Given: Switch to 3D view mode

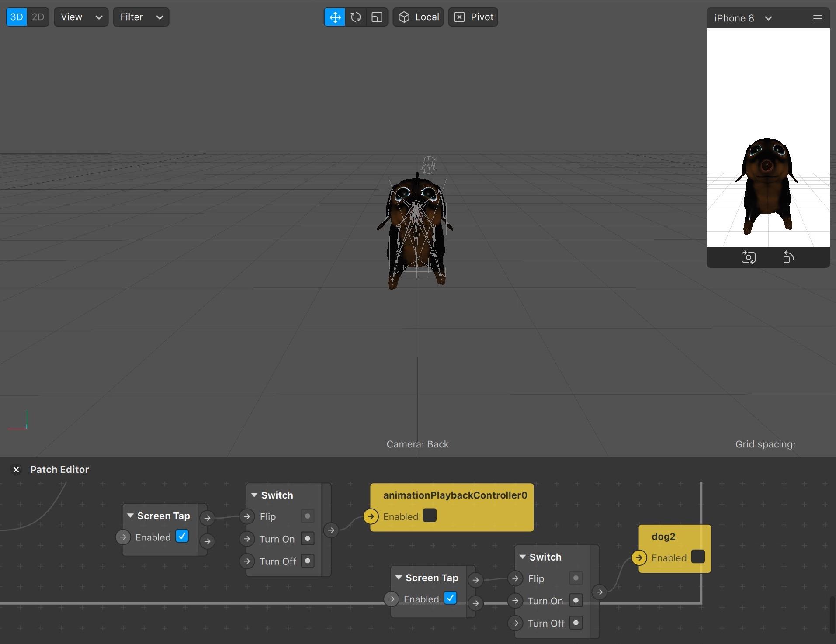Looking at the screenshot, I should pos(17,17).
